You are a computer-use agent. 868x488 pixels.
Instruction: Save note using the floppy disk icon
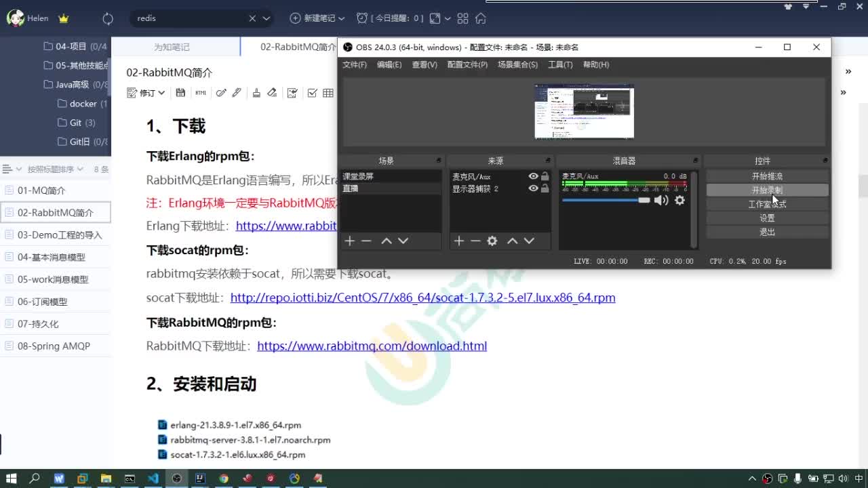pyautogui.click(x=180, y=93)
